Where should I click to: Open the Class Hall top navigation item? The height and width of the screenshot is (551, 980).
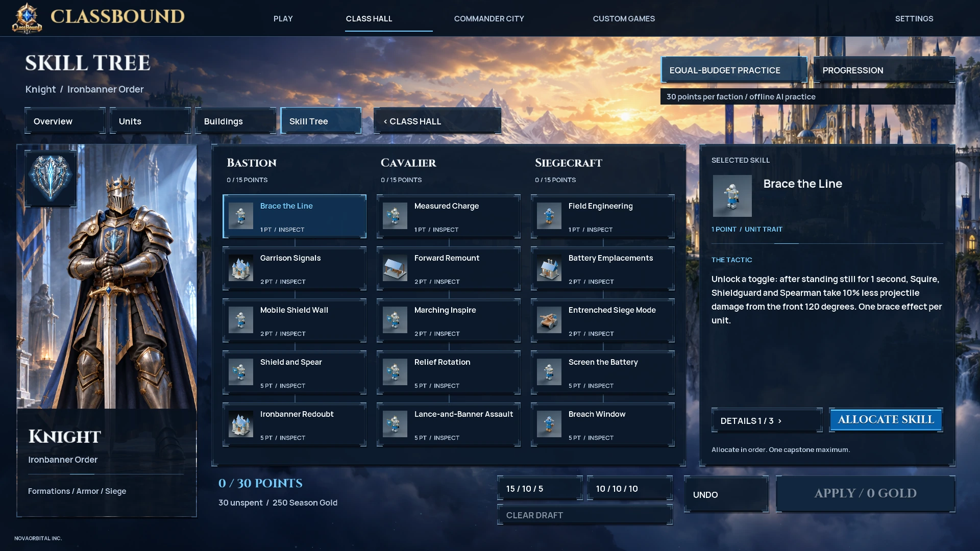[x=369, y=18]
